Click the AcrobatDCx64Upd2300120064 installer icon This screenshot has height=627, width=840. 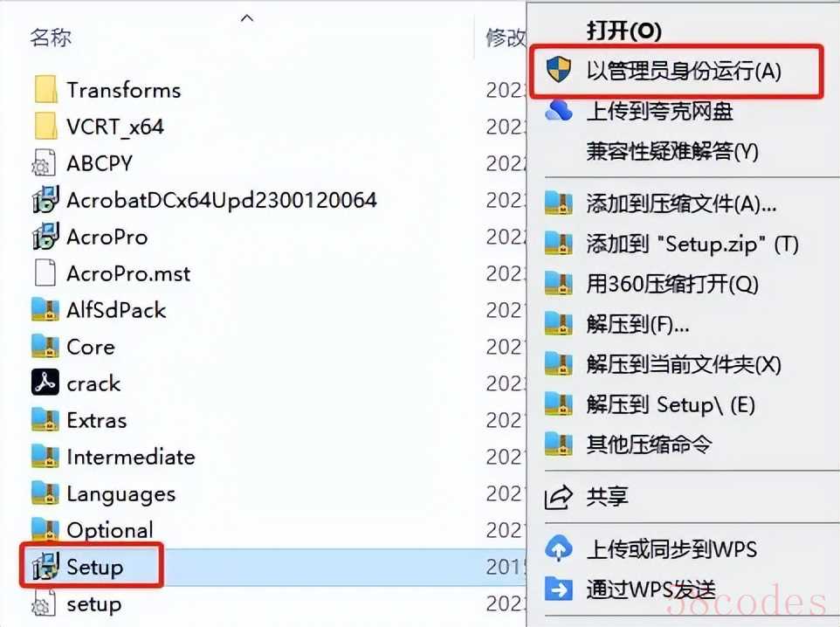(x=45, y=199)
